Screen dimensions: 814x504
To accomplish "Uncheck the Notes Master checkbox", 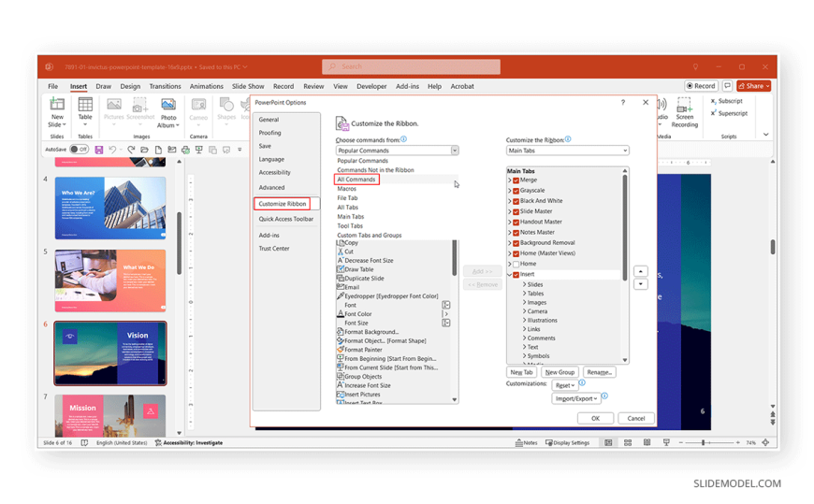I will click(516, 233).
